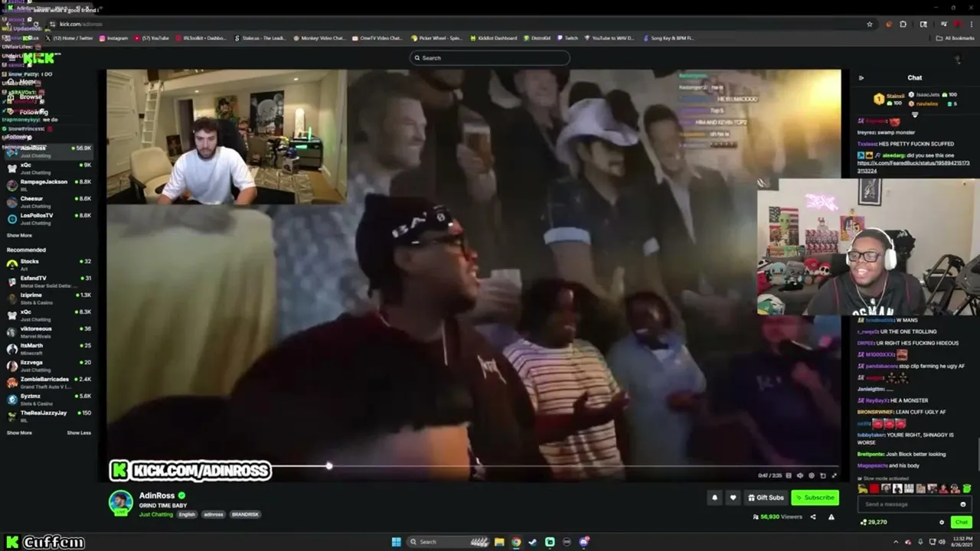Open TheRealJazzyJay channel in Recommended
Viewport: 980px width, 551px height.
coord(47,416)
